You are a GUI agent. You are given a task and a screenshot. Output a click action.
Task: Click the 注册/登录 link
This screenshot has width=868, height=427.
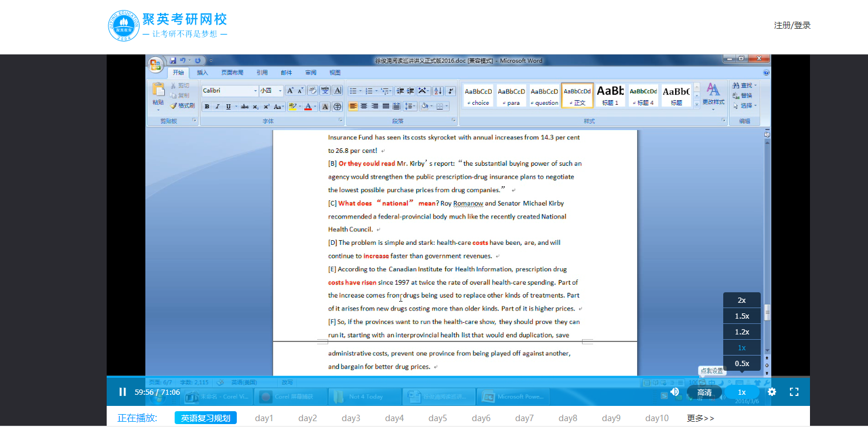(x=792, y=25)
